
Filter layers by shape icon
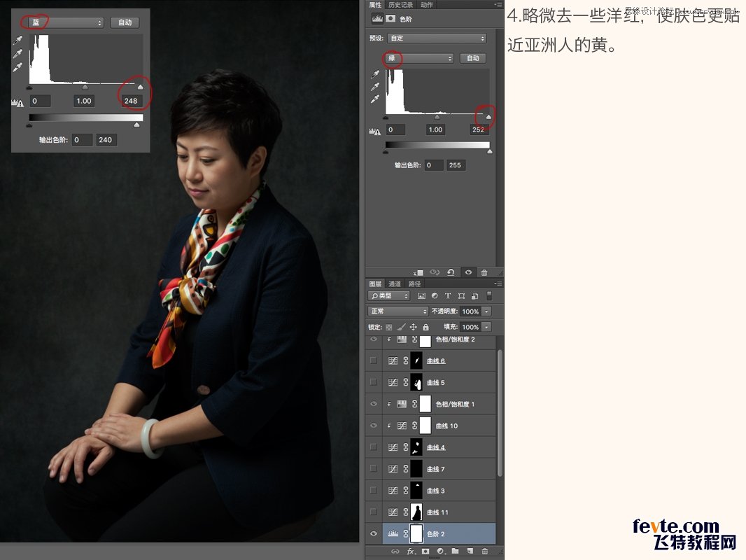(461, 296)
